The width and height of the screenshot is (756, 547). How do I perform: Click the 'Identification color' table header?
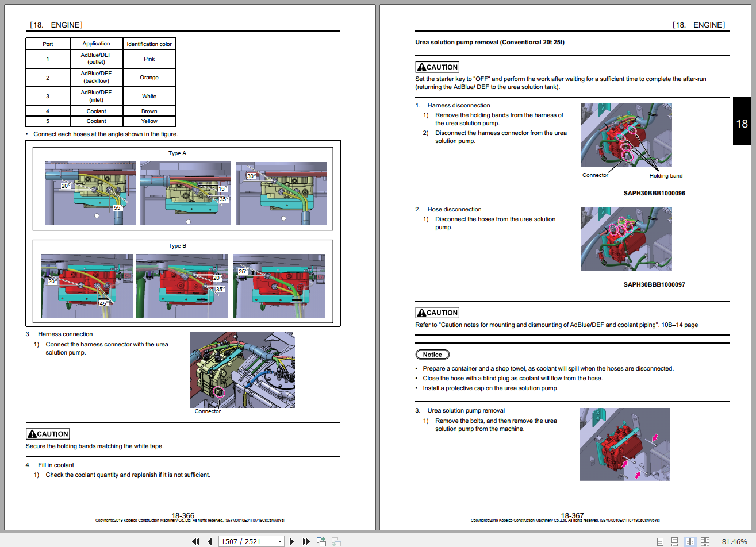(149, 44)
